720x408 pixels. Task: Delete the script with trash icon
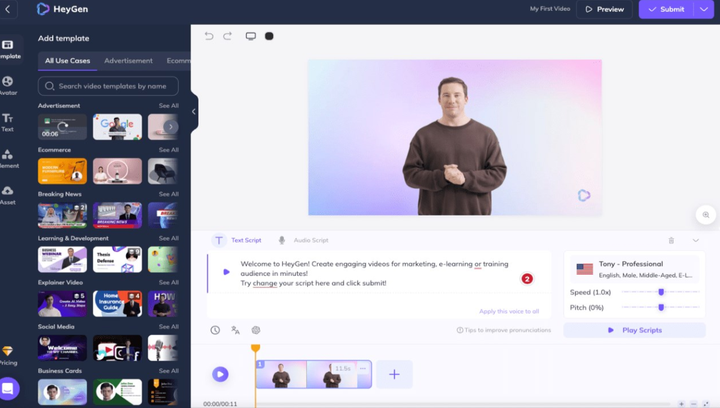coord(671,240)
